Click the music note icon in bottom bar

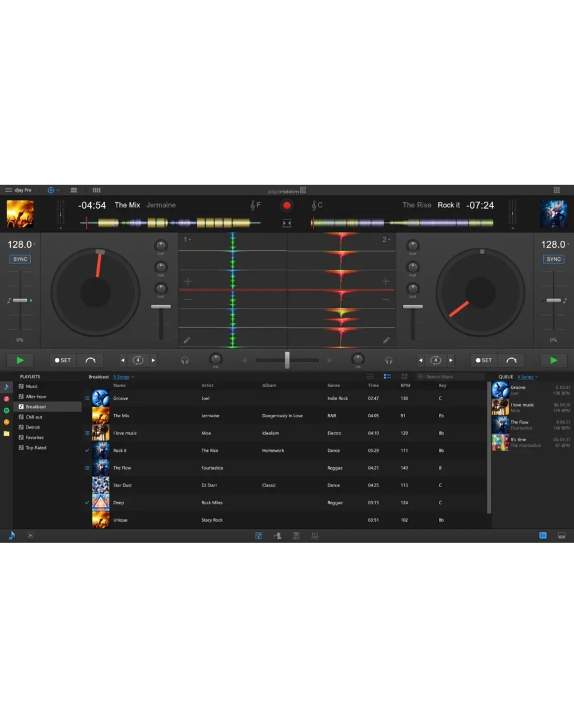click(x=11, y=535)
